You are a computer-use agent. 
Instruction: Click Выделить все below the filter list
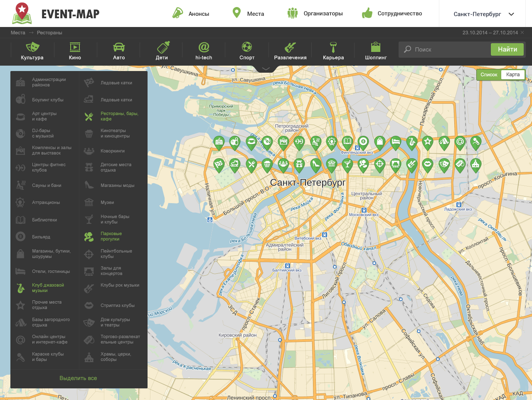tap(78, 378)
